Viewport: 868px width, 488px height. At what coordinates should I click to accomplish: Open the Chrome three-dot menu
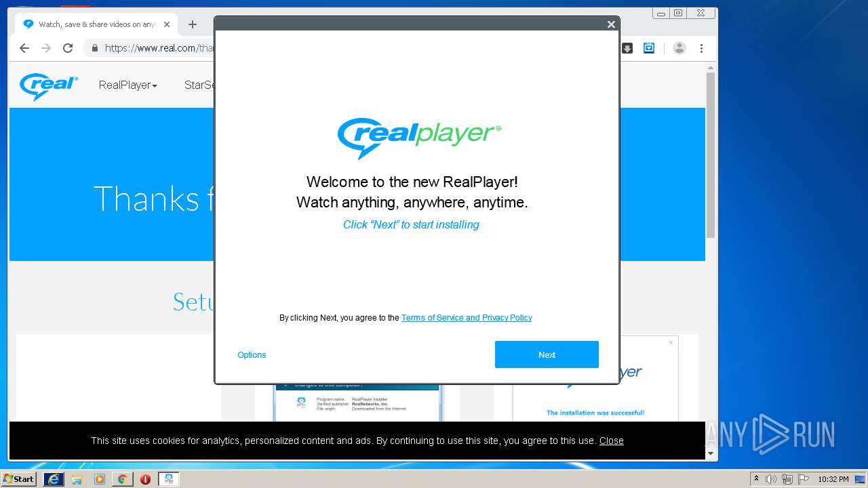[x=702, y=48]
